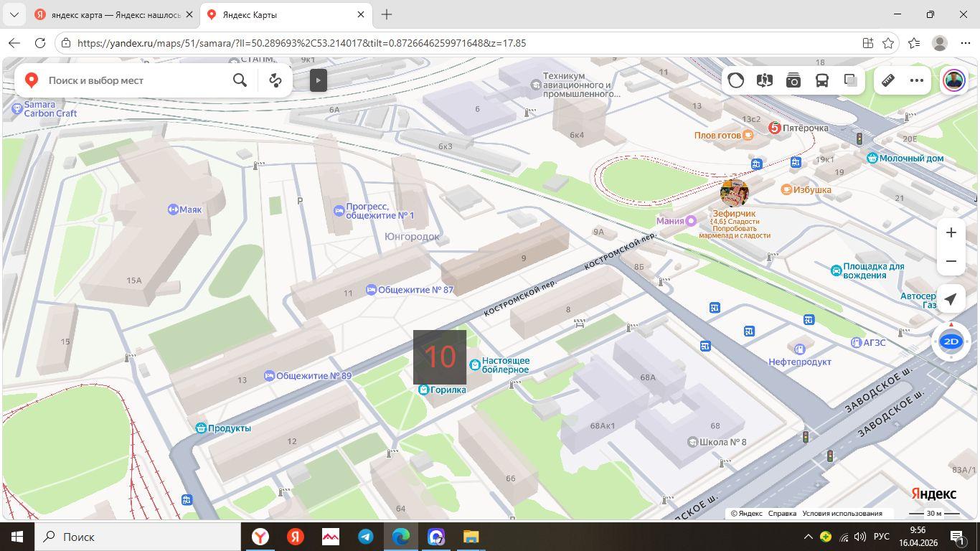
Task: Open the Справка help link
Action: (x=782, y=513)
